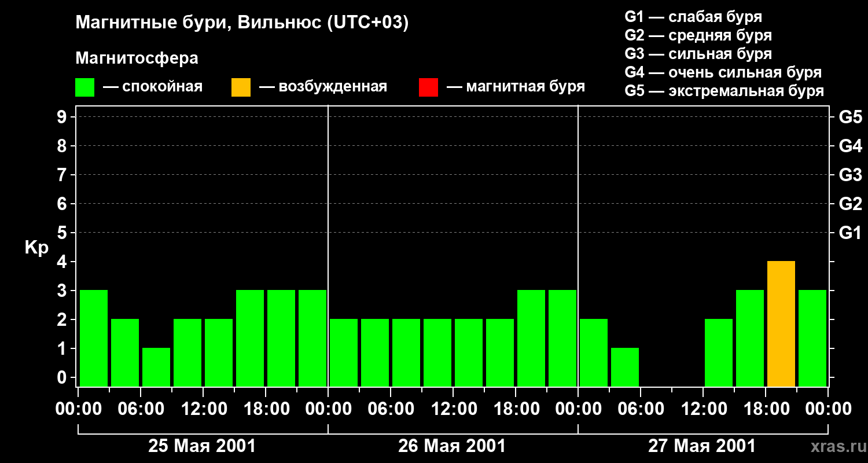This screenshot has height=463, width=868.
Task: Click the orange 'возбужденная' legend swatch
Action: (241, 87)
